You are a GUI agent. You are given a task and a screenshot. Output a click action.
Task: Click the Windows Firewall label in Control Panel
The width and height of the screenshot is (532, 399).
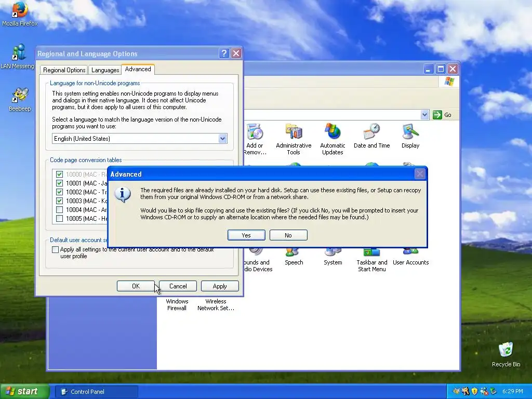(177, 304)
